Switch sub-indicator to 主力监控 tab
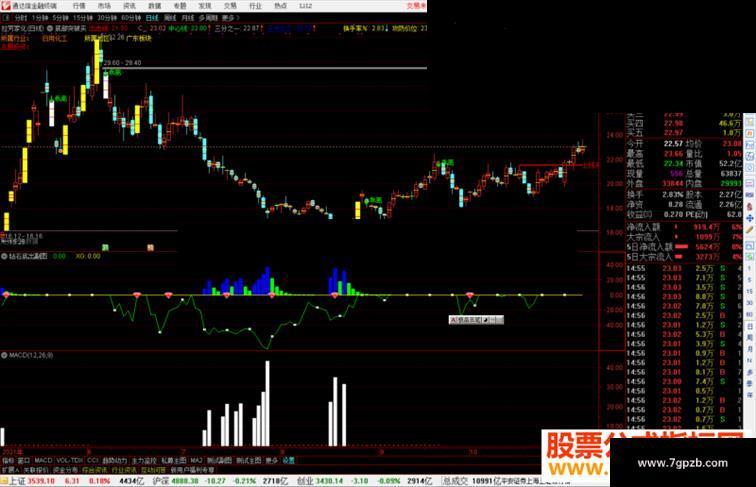756x487 pixels. (x=144, y=460)
